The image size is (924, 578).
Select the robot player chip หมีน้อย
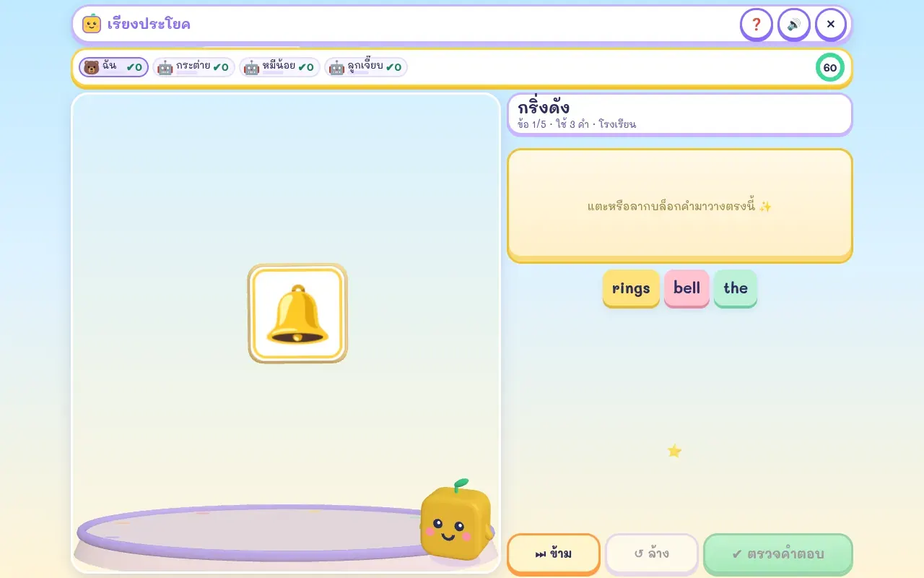coord(279,67)
